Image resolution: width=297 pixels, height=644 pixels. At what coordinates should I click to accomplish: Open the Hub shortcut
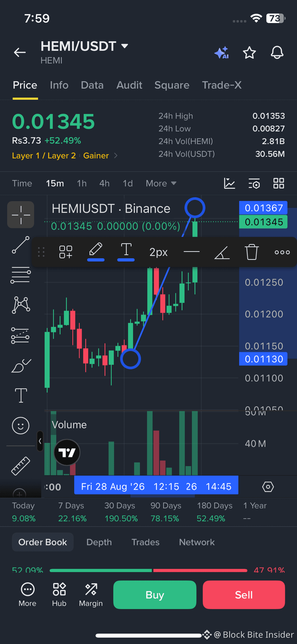point(59,595)
